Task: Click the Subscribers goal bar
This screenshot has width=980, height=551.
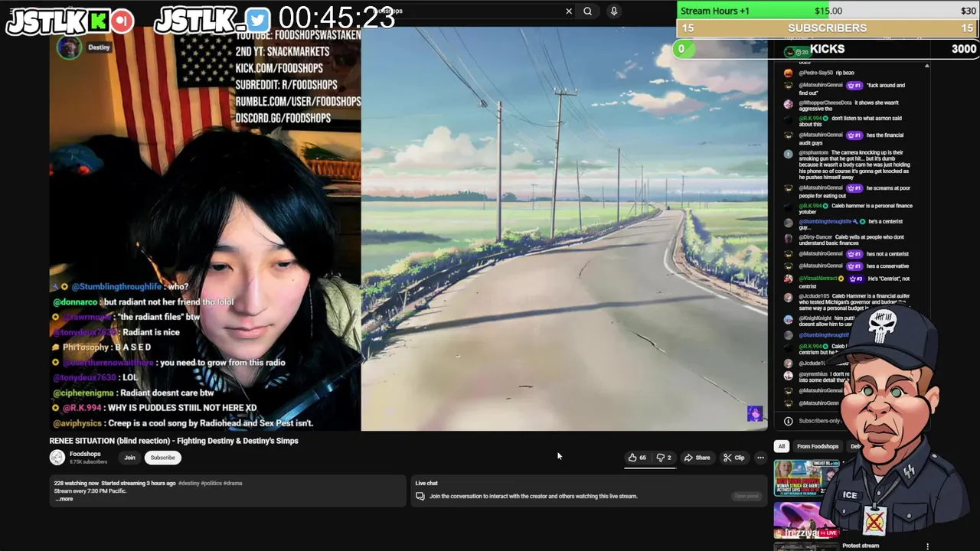Action: pos(828,28)
